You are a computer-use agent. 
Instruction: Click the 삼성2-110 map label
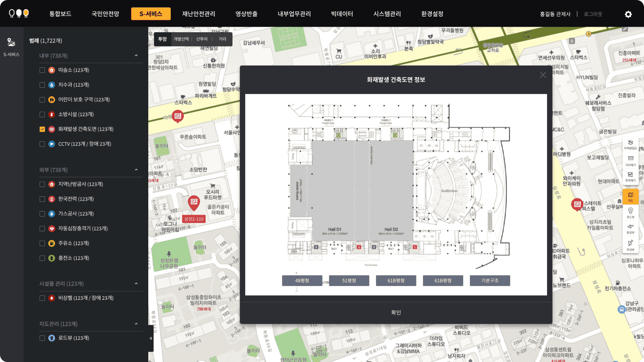pyautogui.click(x=194, y=219)
